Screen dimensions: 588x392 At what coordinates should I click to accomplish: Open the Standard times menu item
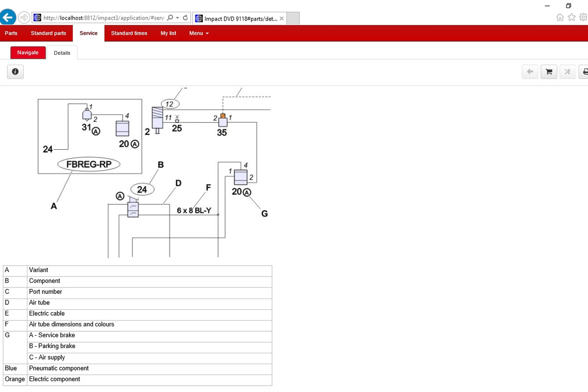click(x=129, y=33)
